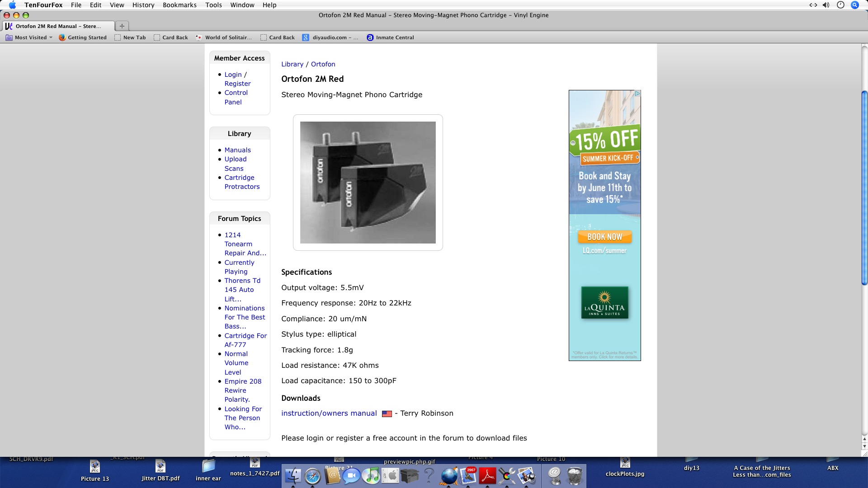Open Thorens Td 145 Auto Lift topic

242,290
